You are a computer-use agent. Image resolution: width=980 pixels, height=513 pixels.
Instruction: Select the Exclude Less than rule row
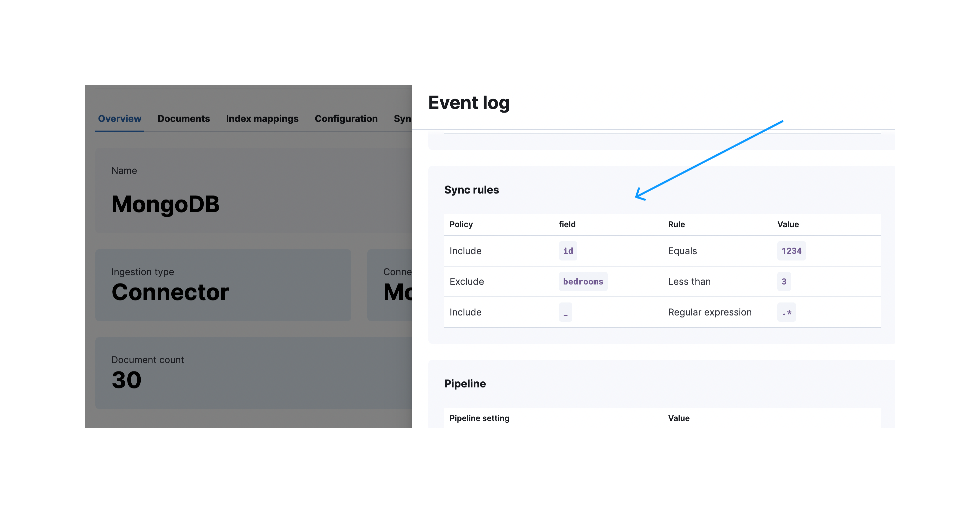tap(466, 281)
